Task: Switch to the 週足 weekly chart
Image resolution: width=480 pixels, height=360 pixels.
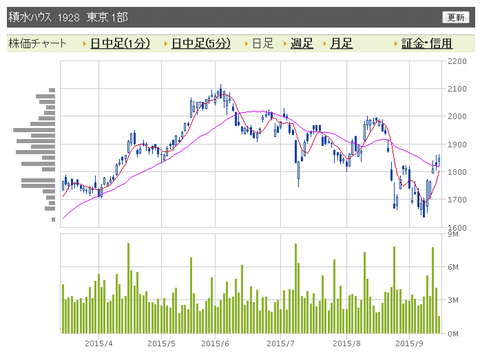Action: pos(302,43)
